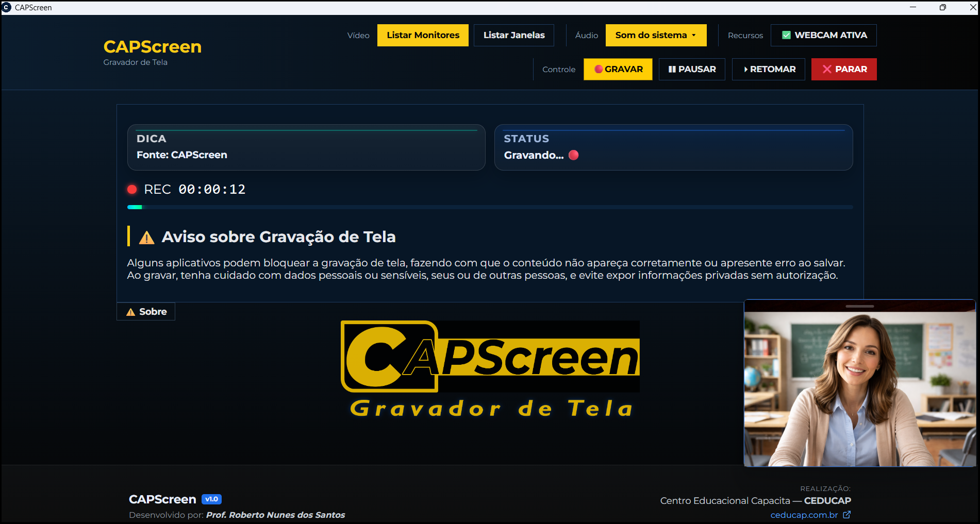Click the red record dot on GRAVAR
This screenshot has width=980, height=524.
click(599, 69)
